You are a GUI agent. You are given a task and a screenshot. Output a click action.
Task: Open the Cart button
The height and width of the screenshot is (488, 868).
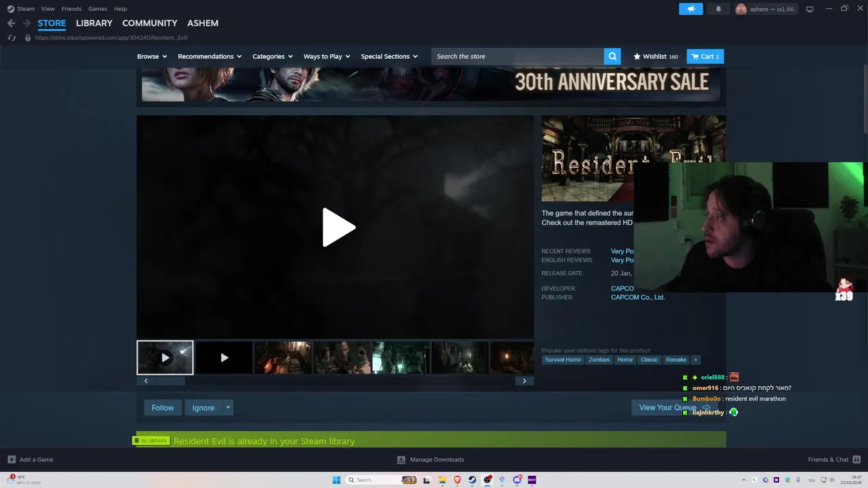705,56
